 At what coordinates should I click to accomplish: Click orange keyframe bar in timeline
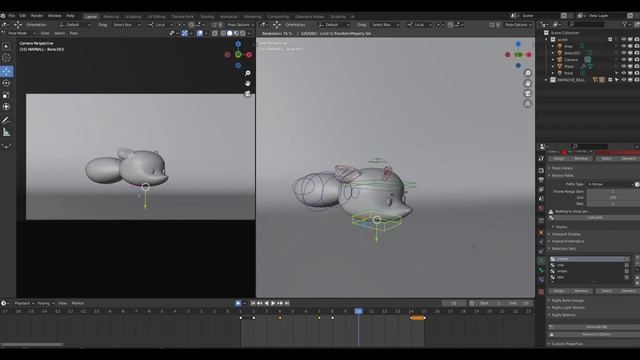418,318
